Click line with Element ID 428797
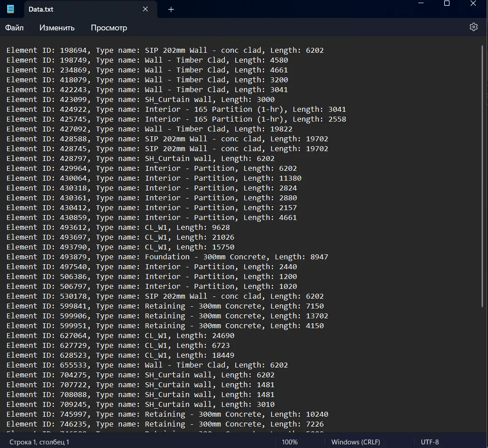The image size is (488, 448). pyautogui.click(x=140, y=159)
